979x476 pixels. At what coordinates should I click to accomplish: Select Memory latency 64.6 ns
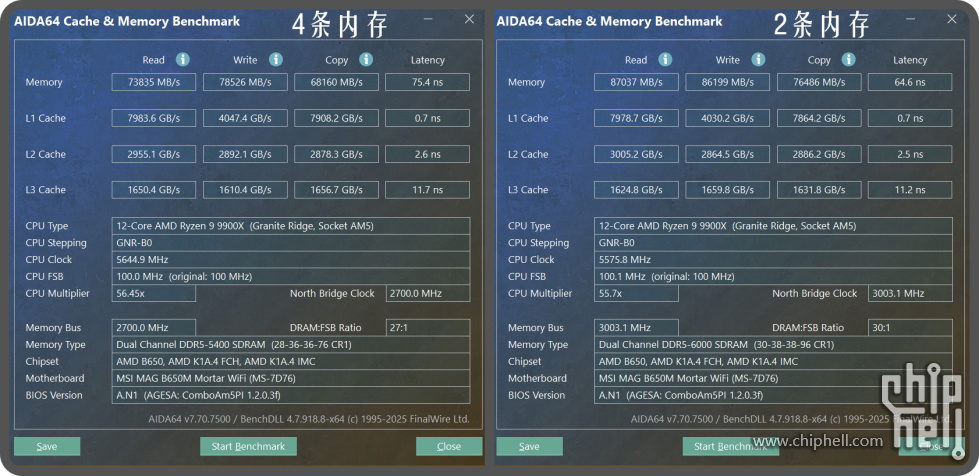coord(910,82)
